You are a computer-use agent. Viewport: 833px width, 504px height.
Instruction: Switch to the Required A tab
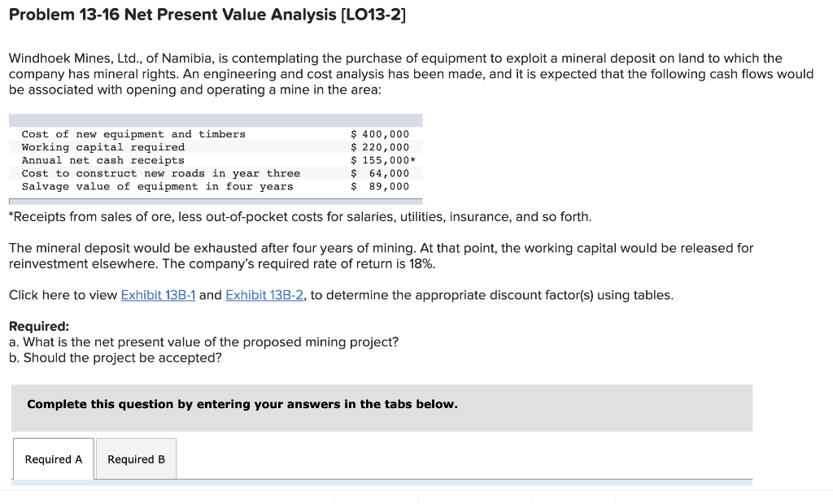coord(53,458)
